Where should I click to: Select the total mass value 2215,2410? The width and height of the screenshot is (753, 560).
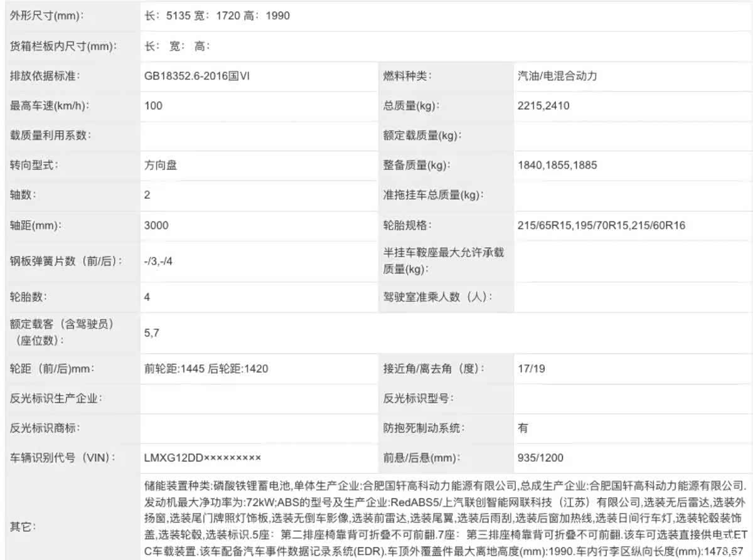pos(543,106)
